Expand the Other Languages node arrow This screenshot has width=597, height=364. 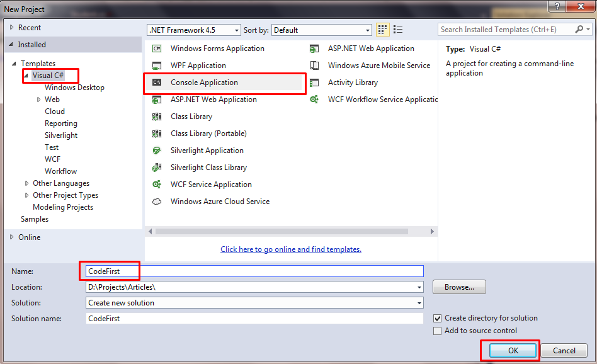point(26,183)
